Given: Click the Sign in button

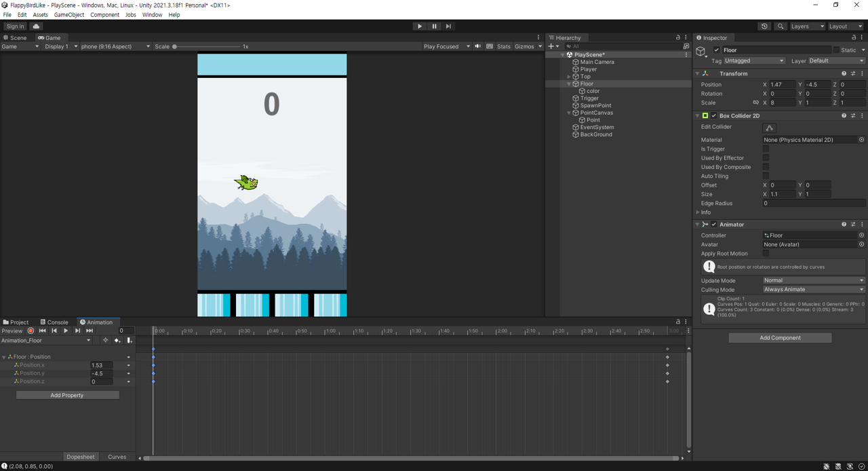Looking at the screenshot, I should click(15, 26).
